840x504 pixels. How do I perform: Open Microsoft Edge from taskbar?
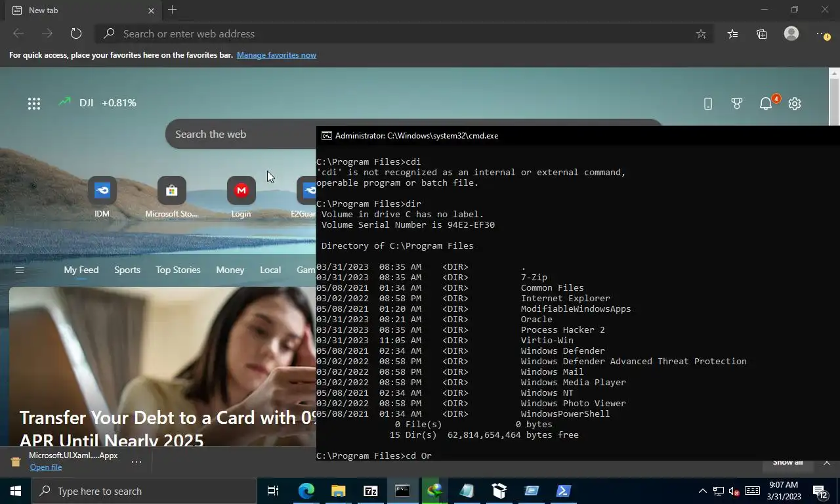(x=306, y=491)
